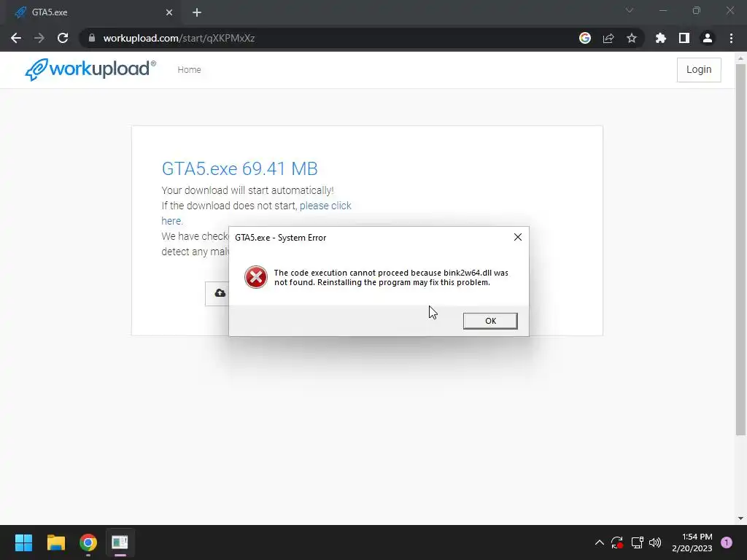The height and width of the screenshot is (560, 747).
Task: Reload the workupload page
Action: click(63, 38)
